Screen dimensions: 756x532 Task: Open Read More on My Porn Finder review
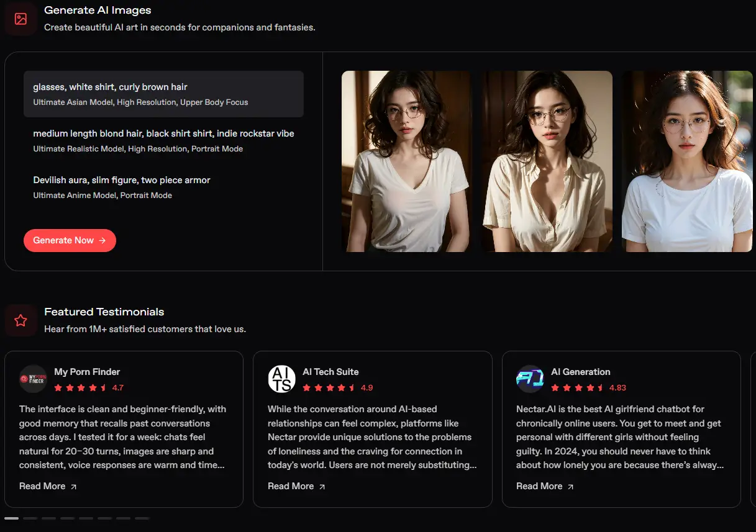[x=42, y=486]
